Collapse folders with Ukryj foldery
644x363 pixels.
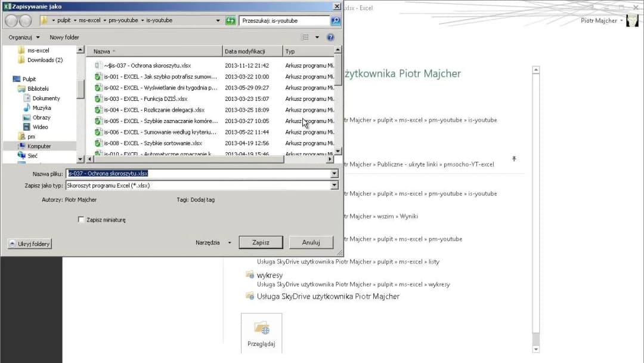[x=29, y=244]
